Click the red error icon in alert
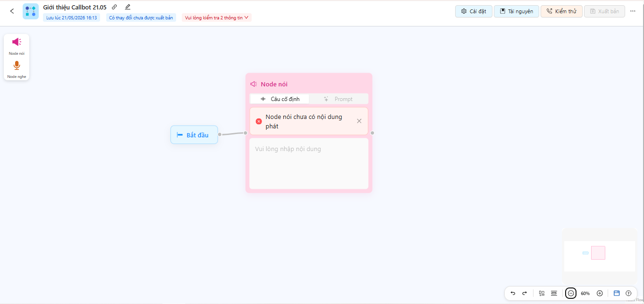Screen dimensions: 644x304 click(x=259, y=121)
